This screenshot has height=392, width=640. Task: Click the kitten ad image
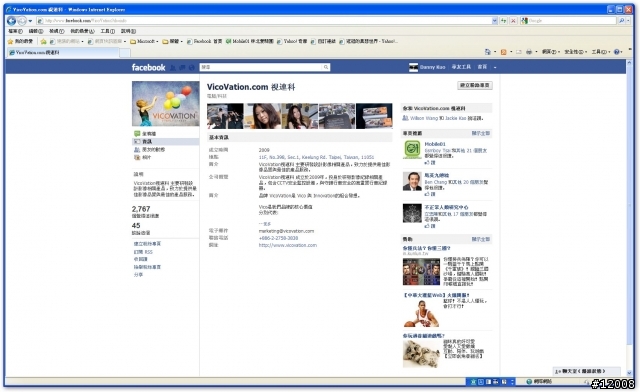pyautogui.click(x=421, y=354)
